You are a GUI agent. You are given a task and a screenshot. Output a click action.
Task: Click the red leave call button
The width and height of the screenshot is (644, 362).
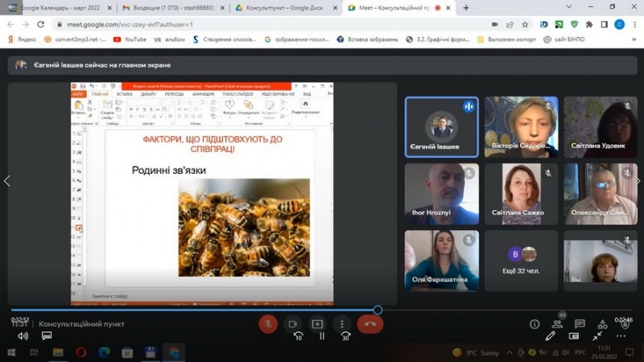click(369, 323)
